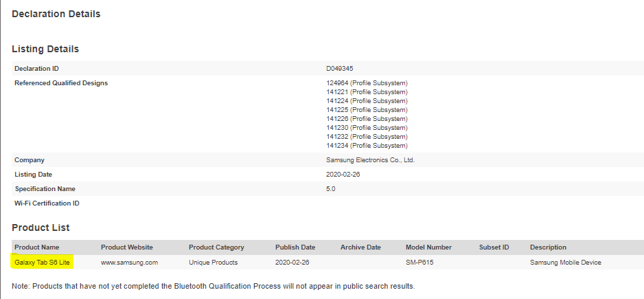Click the Unique Products category cell
644x299 pixels.
point(214,262)
